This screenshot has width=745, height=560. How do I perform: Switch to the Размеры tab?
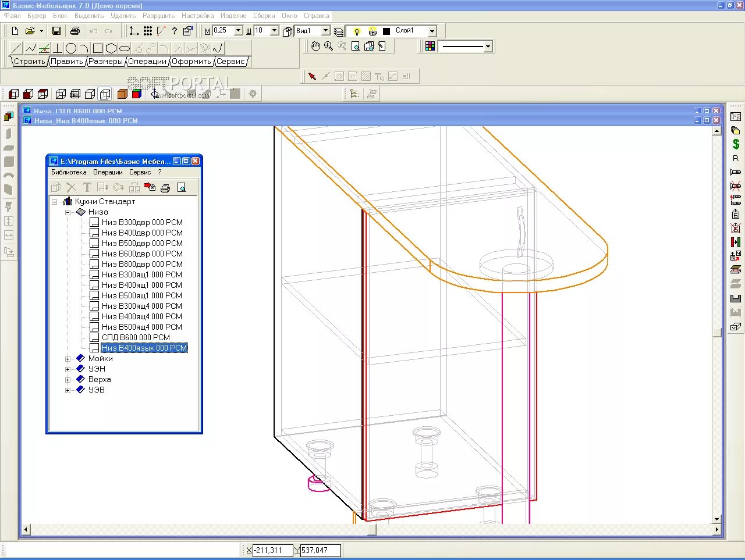pyautogui.click(x=105, y=61)
